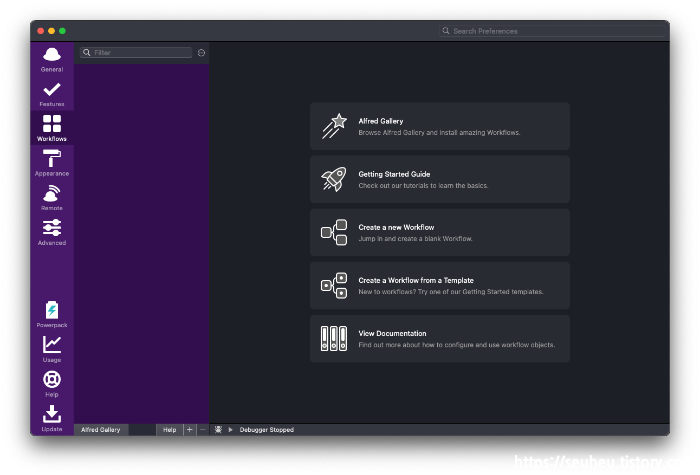Click the Help button in bottom bar
Screen dimensions: 700x475
pos(170,429)
